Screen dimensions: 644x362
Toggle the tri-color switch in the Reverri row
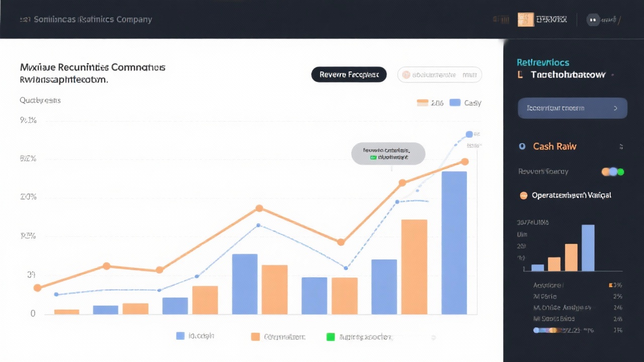click(613, 171)
